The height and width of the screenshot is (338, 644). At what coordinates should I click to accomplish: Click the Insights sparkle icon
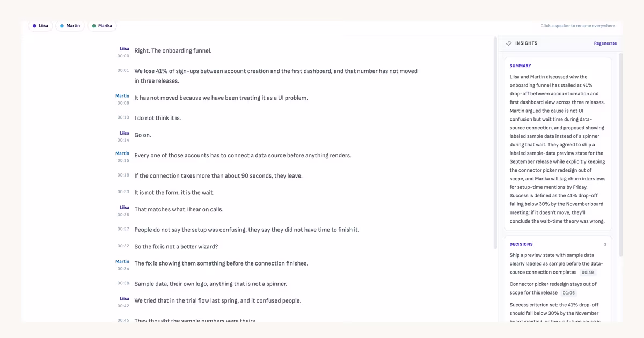pyautogui.click(x=509, y=43)
